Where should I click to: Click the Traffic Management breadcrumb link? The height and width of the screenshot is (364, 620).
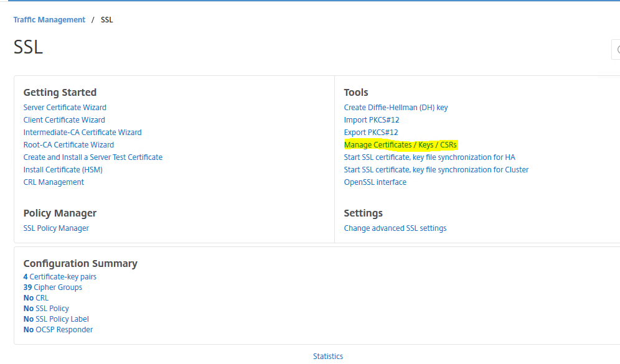49,20
